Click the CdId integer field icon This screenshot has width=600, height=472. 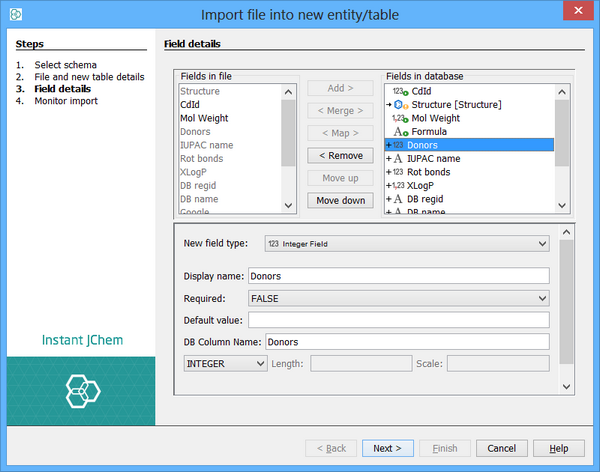click(x=399, y=91)
